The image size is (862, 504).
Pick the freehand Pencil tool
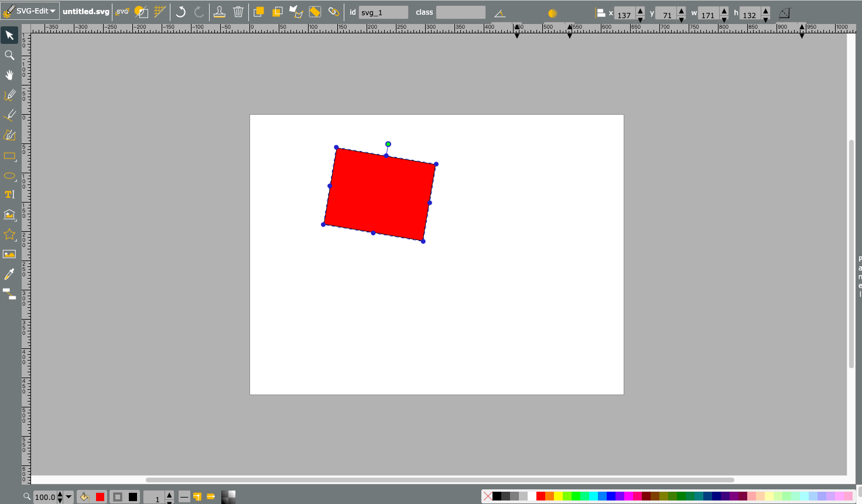pos(9,95)
